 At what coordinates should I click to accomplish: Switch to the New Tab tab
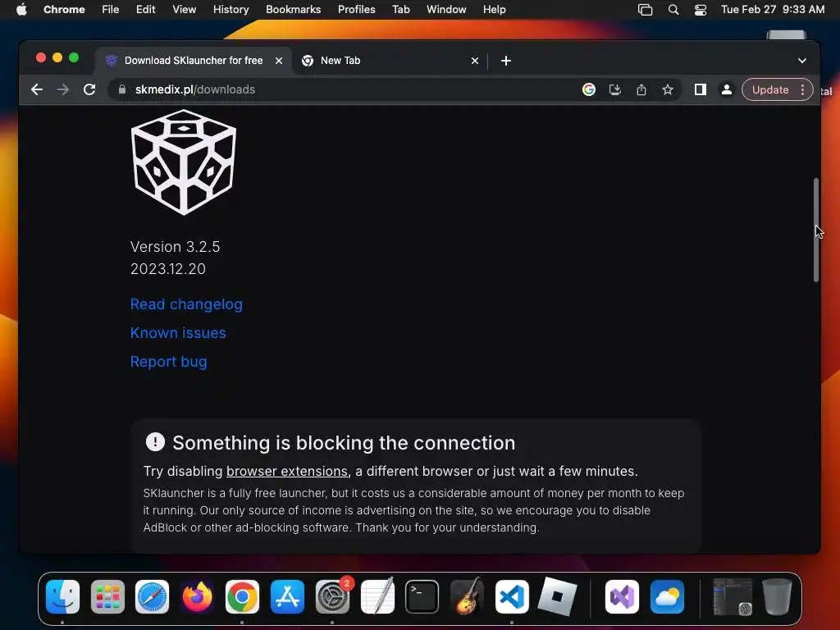tap(390, 61)
